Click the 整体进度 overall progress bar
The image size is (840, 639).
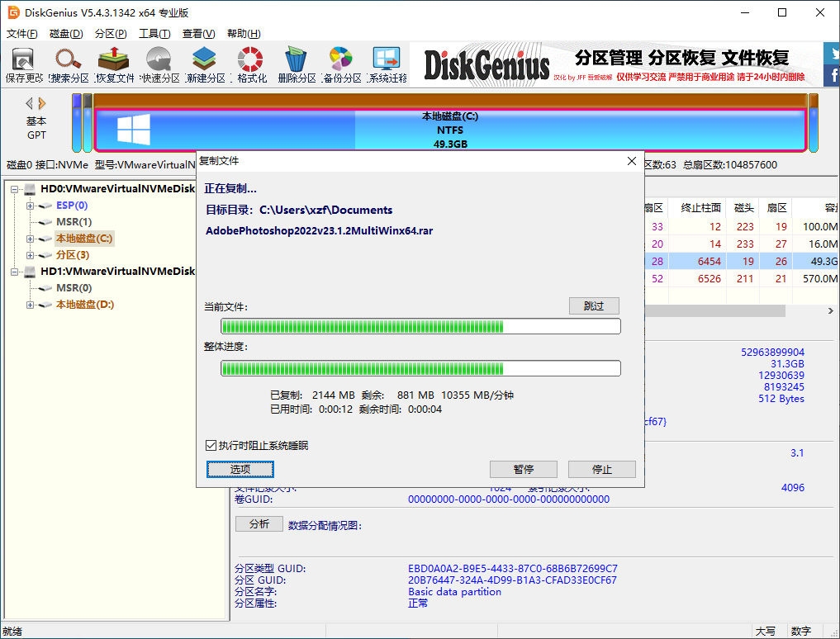pyautogui.click(x=420, y=368)
